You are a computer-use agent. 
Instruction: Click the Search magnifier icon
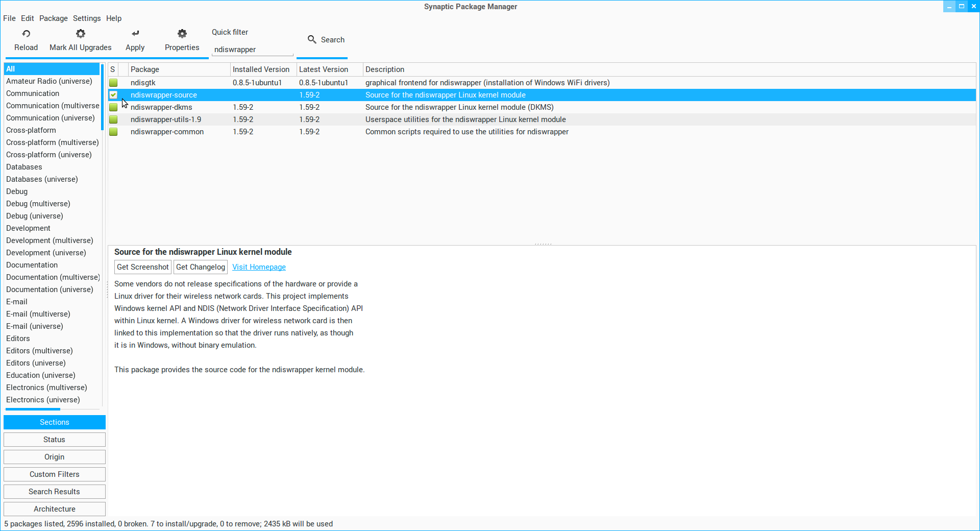312,39
